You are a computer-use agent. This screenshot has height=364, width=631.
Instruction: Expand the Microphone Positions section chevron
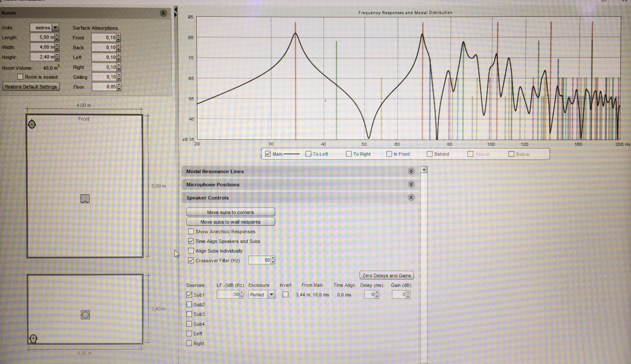(x=411, y=184)
